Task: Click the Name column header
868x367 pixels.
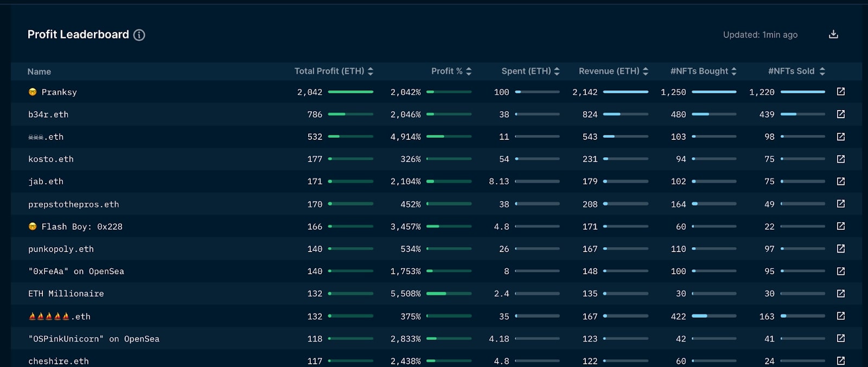Action: (x=39, y=72)
